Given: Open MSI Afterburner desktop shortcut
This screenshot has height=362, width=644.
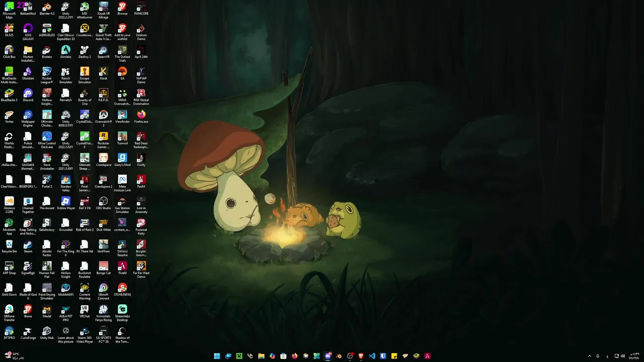Looking at the screenshot, I should coord(85,10).
